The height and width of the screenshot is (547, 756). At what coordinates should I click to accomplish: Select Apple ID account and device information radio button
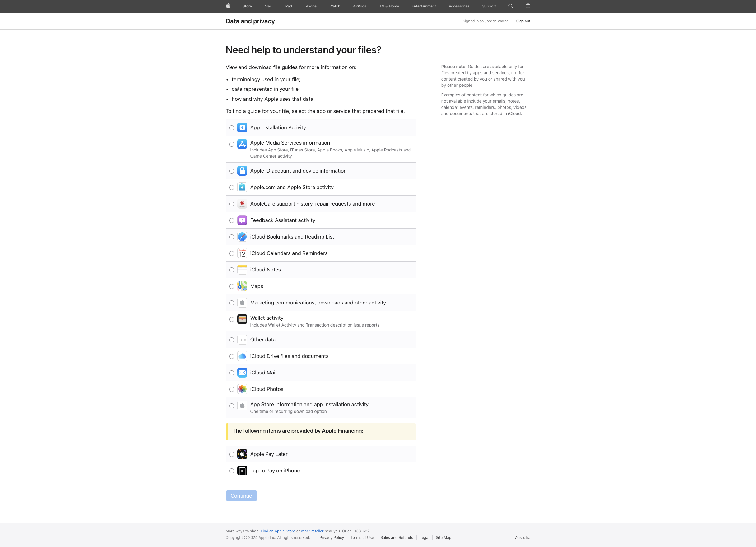click(232, 171)
